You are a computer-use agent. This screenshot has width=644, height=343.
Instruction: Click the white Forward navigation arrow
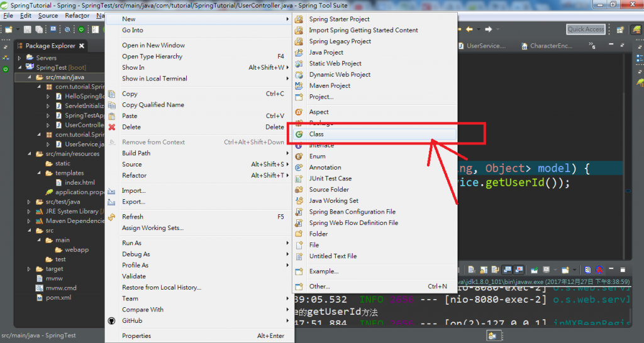pos(488,29)
